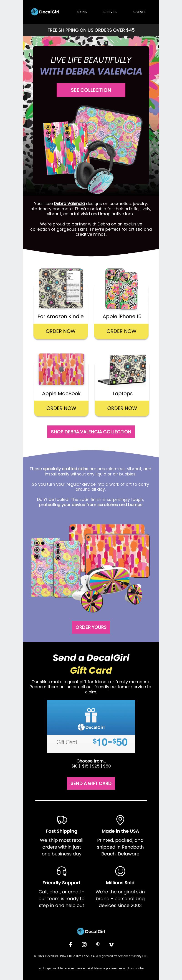This screenshot has height=980, width=182.
Task: Order now for Apple MacBook
Action: point(61,408)
